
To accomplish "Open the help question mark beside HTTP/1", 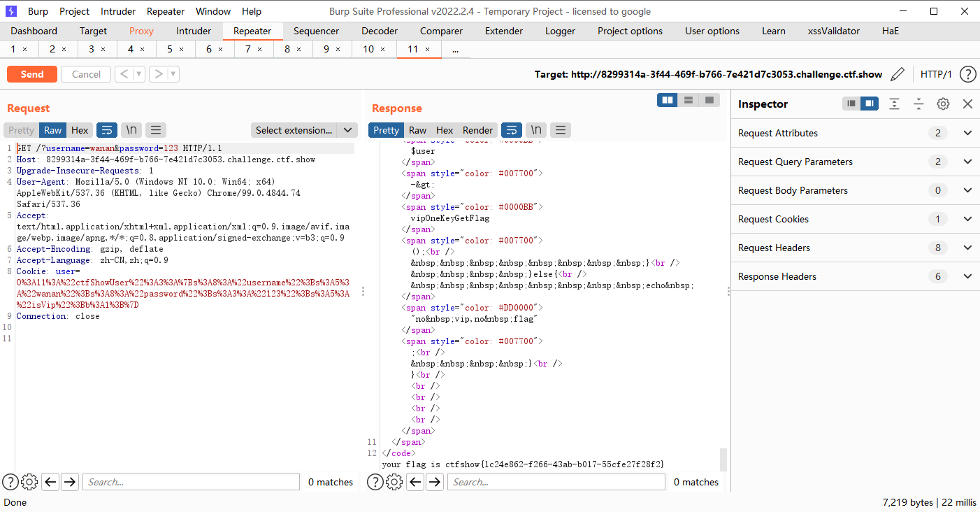I will click(x=967, y=74).
